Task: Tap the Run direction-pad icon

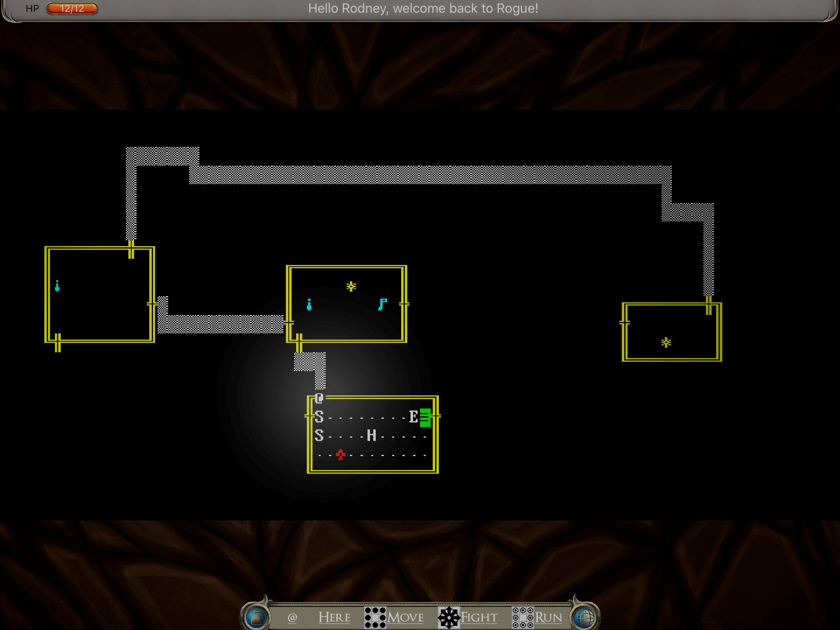Action: (523, 617)
